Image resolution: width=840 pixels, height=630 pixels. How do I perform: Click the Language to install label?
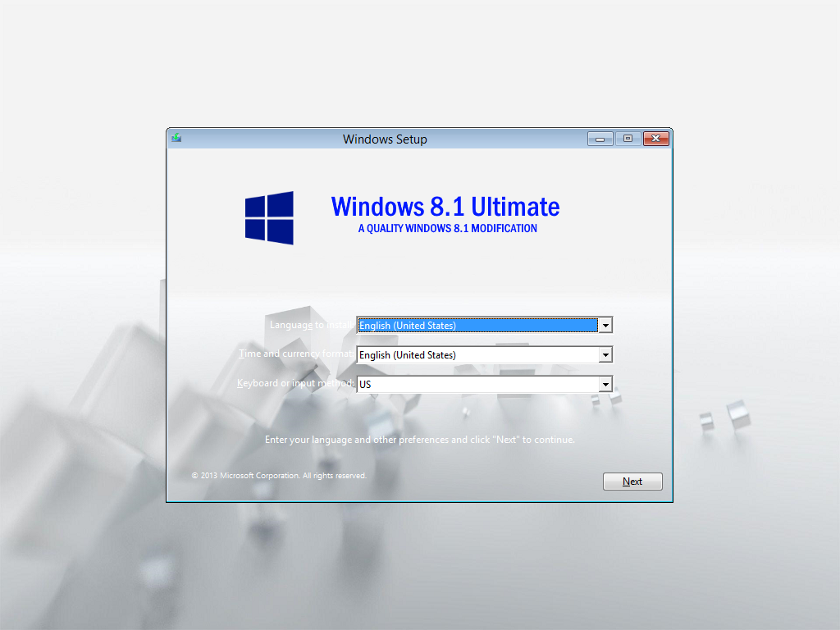312,325
